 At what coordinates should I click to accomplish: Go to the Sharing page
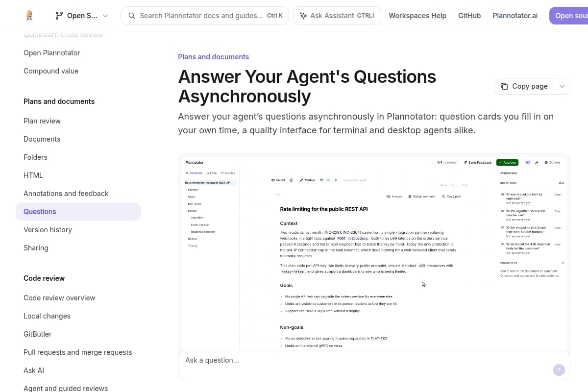pyautogui.click(x=36, y=248)
